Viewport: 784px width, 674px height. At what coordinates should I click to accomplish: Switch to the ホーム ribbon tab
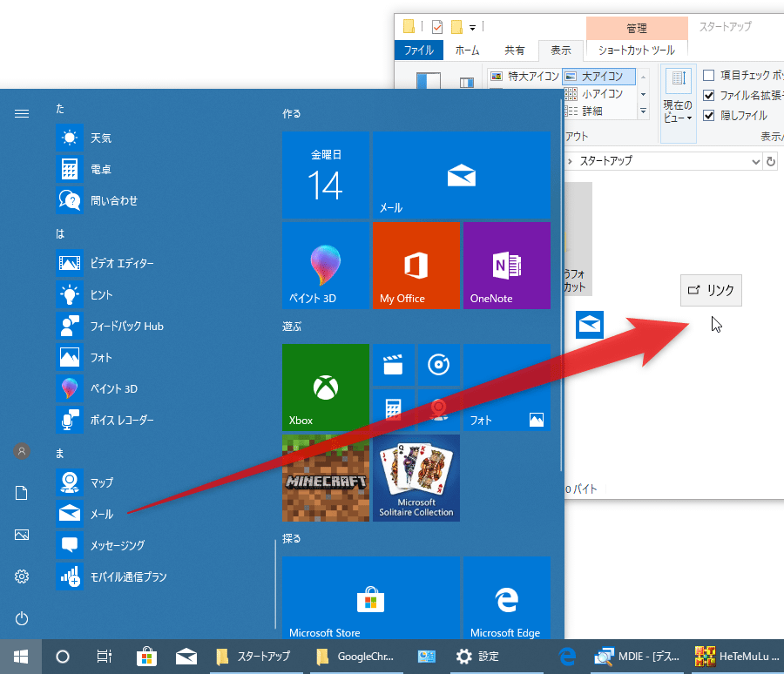click(467, 50)
